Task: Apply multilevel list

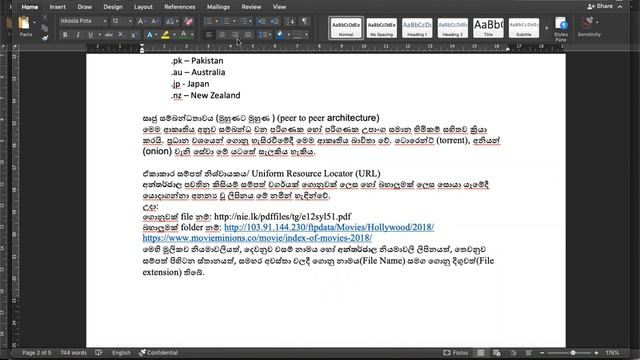Action: coord(244,21)
